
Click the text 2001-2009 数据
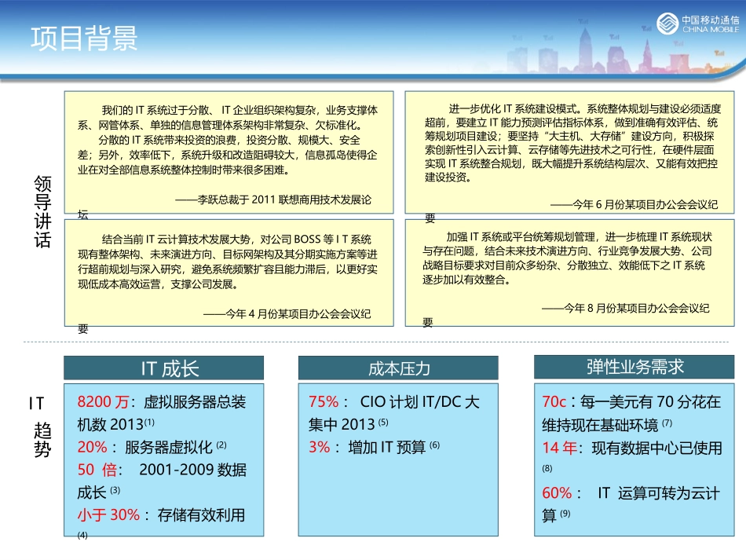192,470
